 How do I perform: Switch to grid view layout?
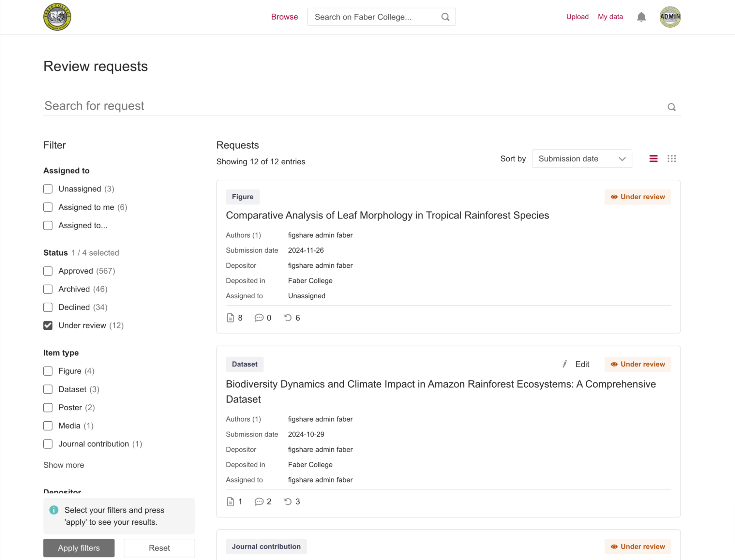click(x=671, y=158)
